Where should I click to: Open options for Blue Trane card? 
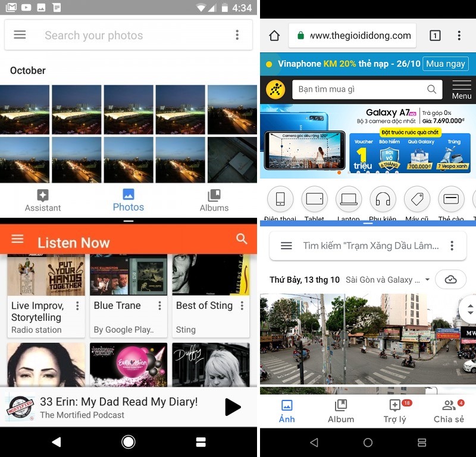coord(159,306)
